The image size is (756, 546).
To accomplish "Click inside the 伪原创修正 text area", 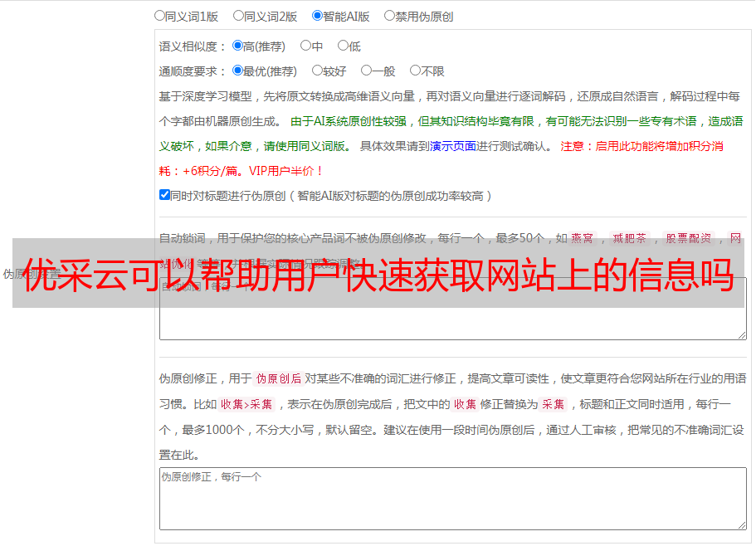I will pyautogui.click(x=453, y=499).
